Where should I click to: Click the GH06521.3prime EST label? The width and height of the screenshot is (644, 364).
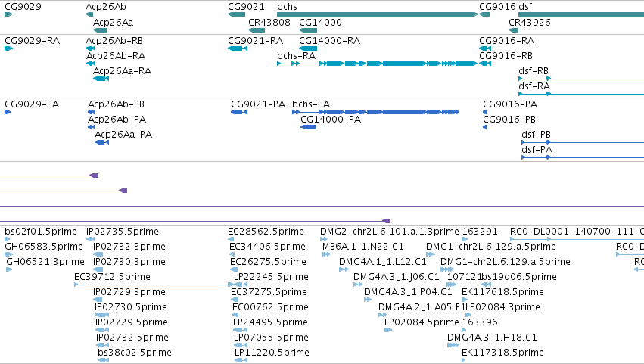pyautogui.click(x=45, y=262)
